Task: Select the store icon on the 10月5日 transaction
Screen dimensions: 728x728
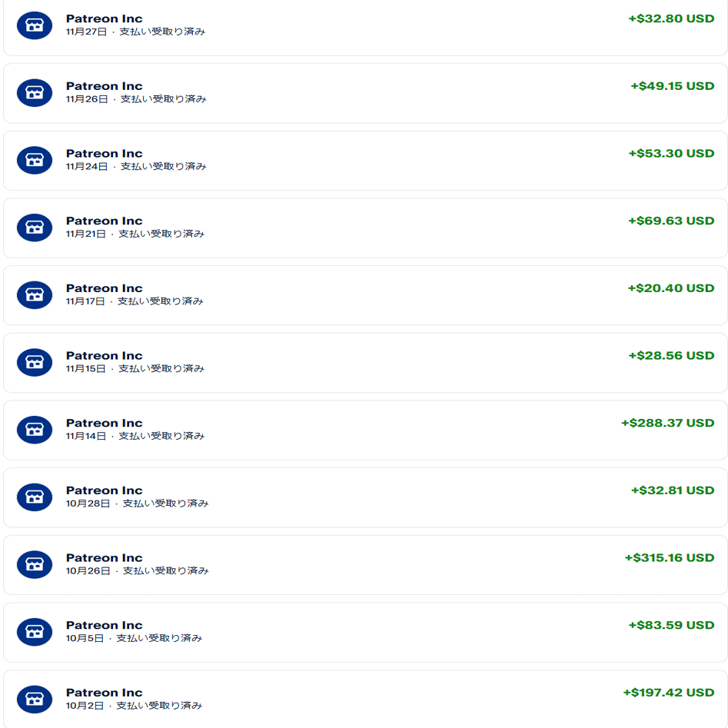Action: click(x=35, y=632)
